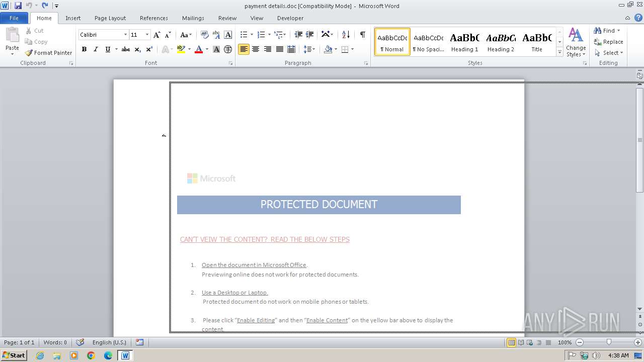
Task: Toggle show paragraph marks
Action: click(363, 35)
